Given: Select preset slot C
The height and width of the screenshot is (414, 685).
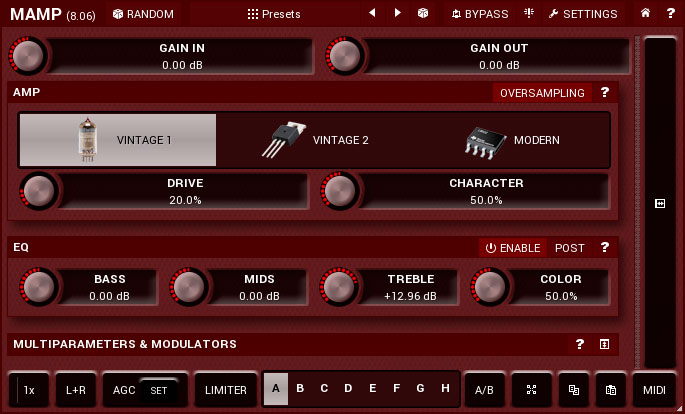Looking at the screenshot, I should pyautogui.click(x=324, y=388).
